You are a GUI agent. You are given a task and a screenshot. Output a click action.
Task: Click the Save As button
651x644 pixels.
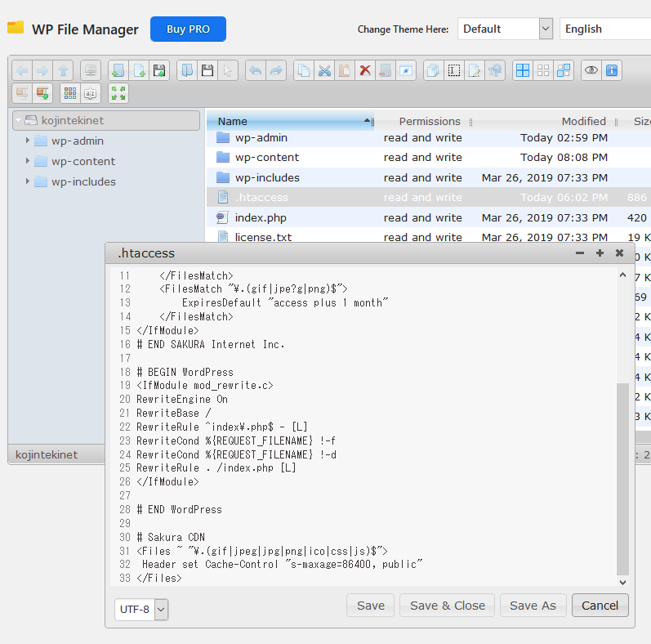[x=533, y=606]
